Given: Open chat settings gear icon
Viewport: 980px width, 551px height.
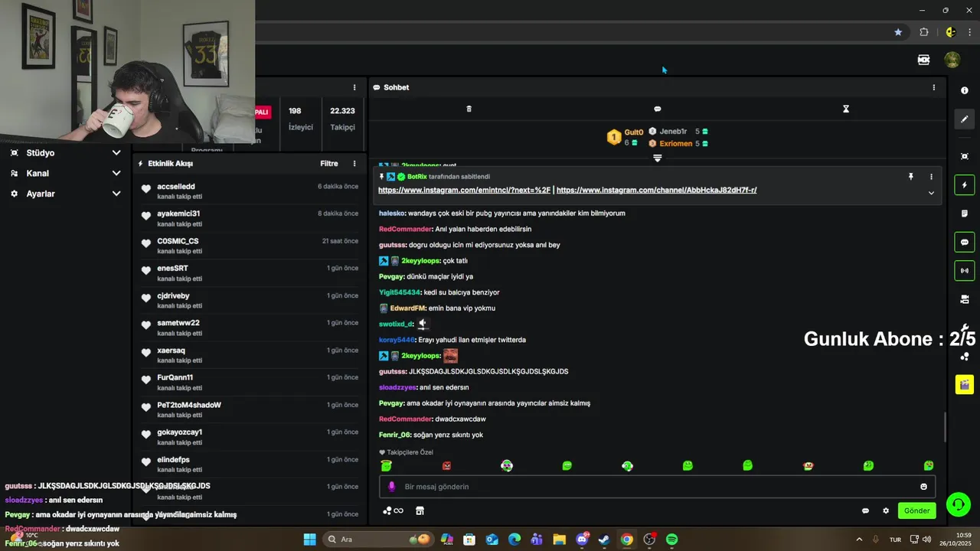Looking at the screenshot, I should point(886,510).
